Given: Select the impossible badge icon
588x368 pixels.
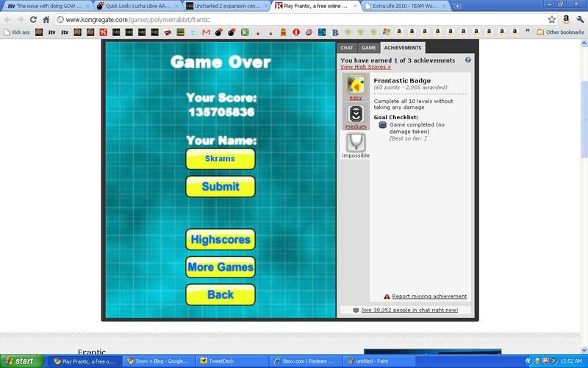Looking at the screenshot, I should (356, 142).
